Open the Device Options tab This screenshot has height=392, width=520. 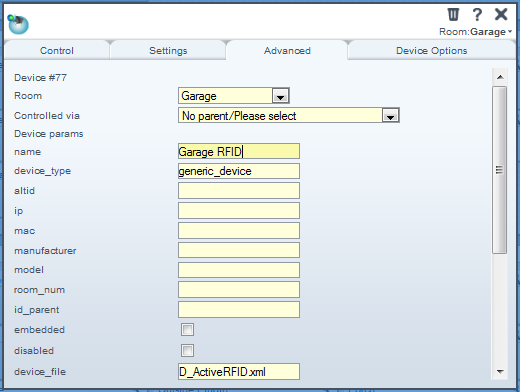(431, 51)
